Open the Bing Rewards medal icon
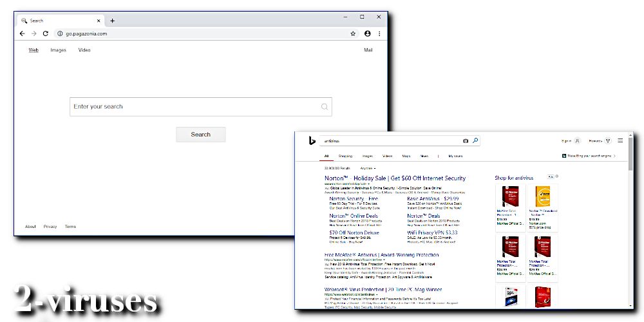This screenshot has width=644, height=322. click(608, 141)
